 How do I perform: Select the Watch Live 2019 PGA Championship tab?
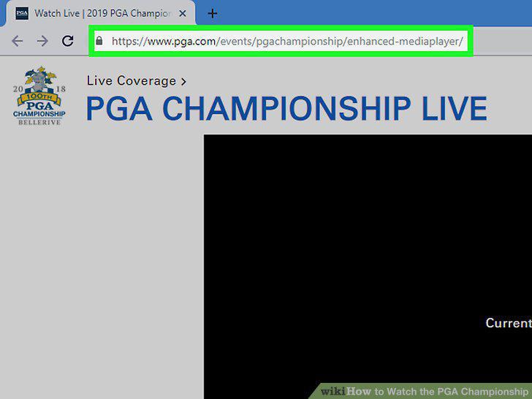pos(100,14)
